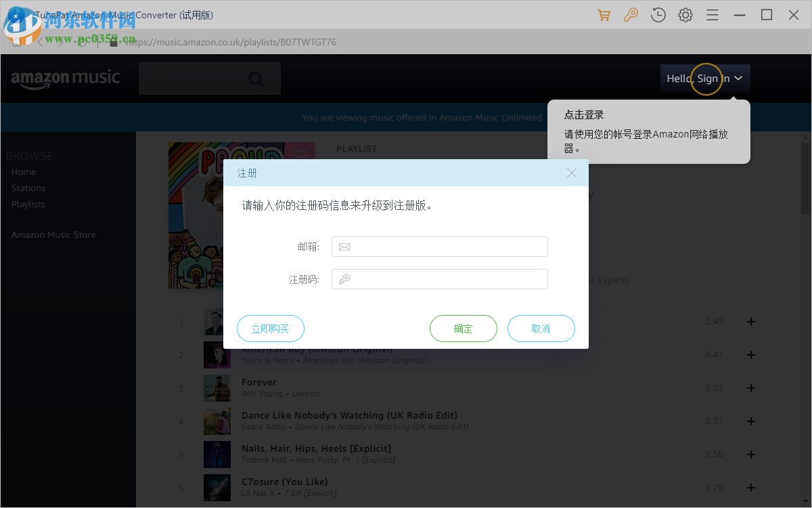Open Amazon Music Store link
This screenshot has height=508, width=812.
click(x=53, y=234)
